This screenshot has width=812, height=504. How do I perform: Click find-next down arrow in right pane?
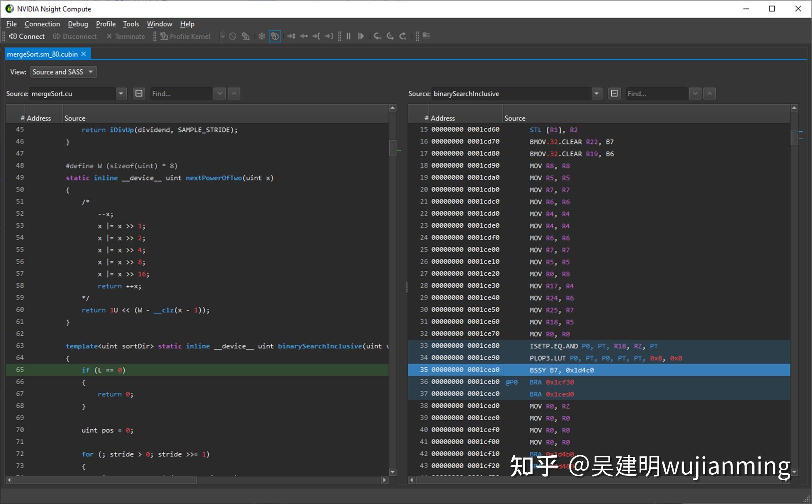[695, 94]
